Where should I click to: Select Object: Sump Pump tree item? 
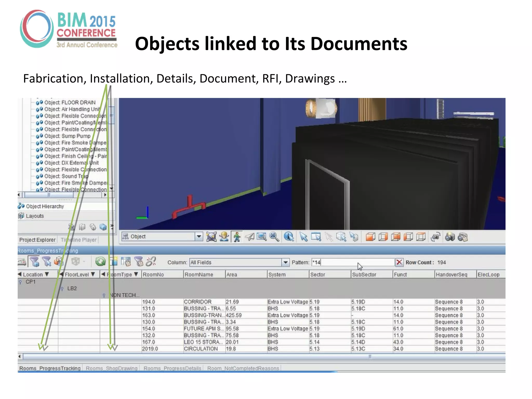click(x=63, y=136)
